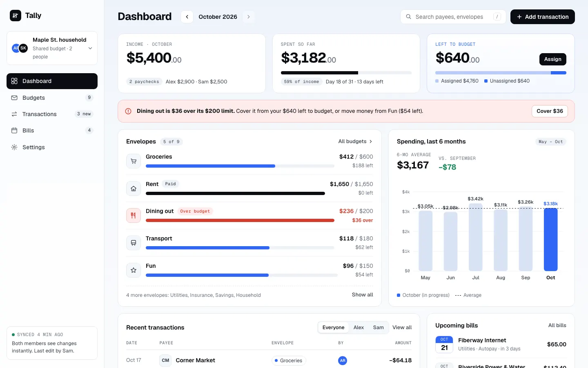Filter transactions by Sam

[x=379, y=328]
